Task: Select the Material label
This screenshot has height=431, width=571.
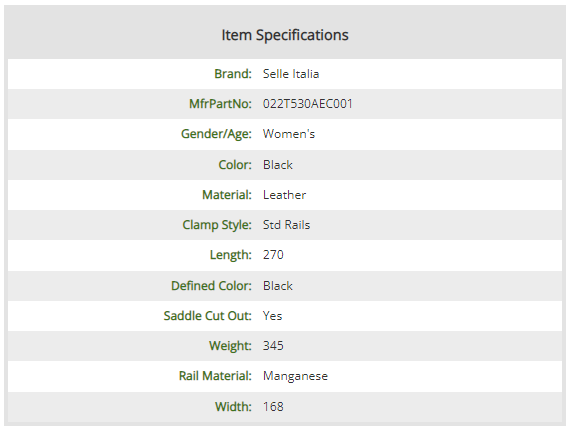Action: point(227,195)
